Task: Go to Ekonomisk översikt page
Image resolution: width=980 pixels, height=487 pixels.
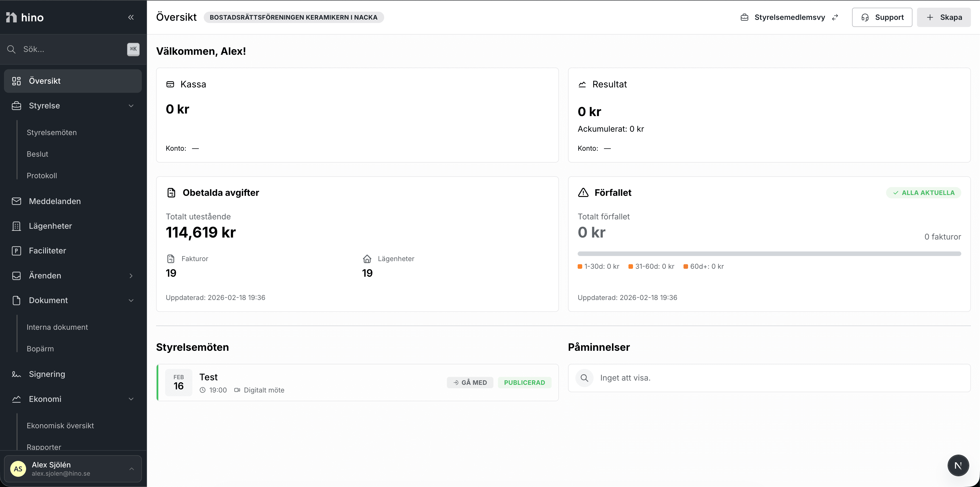Action: pyautogui.click(x=60, y=425)
